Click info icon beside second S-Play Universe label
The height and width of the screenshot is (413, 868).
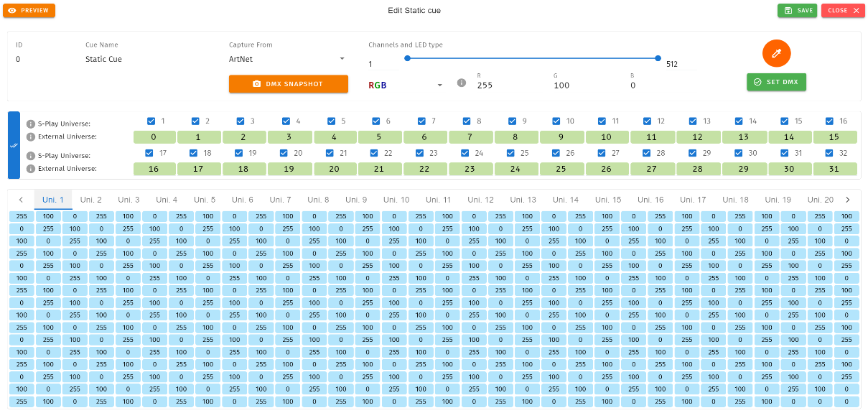pos(31,156)
